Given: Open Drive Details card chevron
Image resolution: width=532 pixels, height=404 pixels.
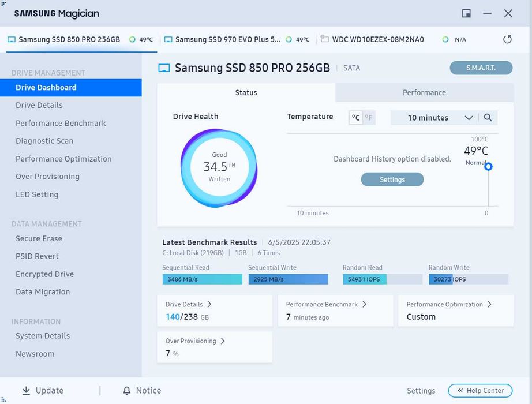Looking at the screenshot, I should 209,304.
